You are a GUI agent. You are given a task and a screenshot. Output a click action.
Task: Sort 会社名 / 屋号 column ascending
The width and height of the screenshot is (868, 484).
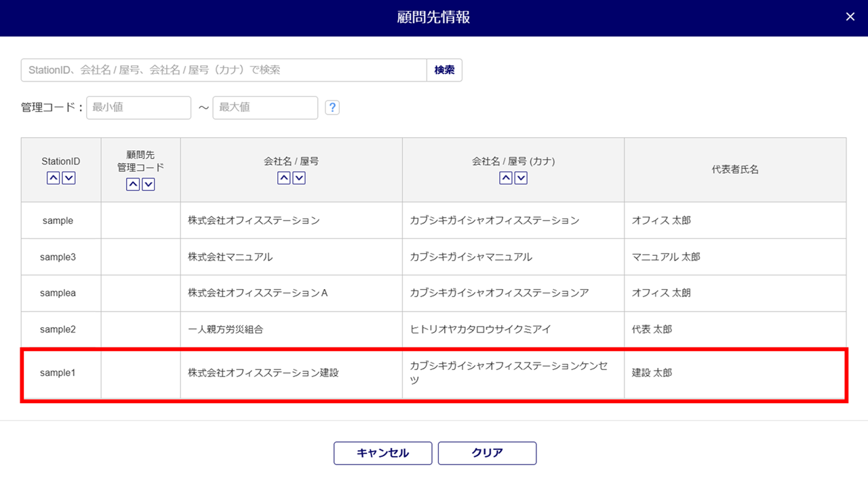click(284, 178)
